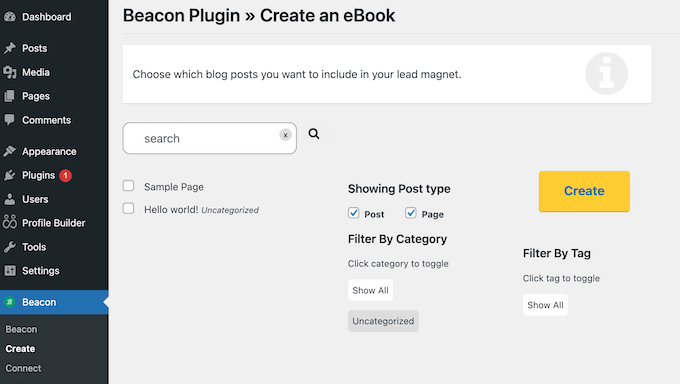Click the Dashboard gauge icon
Viewport: 680px width, 384px height.
pyautogui.click(x=10, y=17)
